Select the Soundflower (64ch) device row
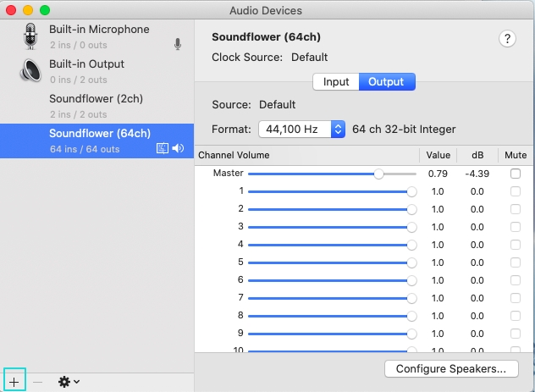 point(97,141)
